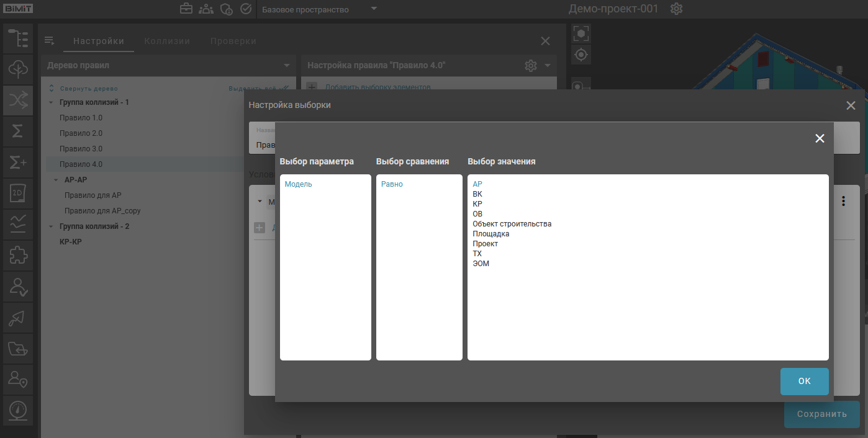Switch to the Коллизии tab
Viewport: 868px width, 438px height.
(167, 41)
